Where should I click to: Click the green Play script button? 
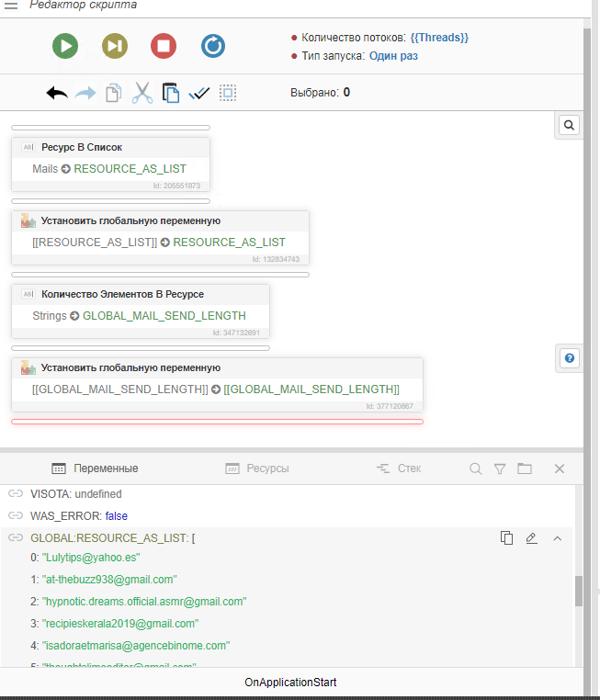[65, 46]
